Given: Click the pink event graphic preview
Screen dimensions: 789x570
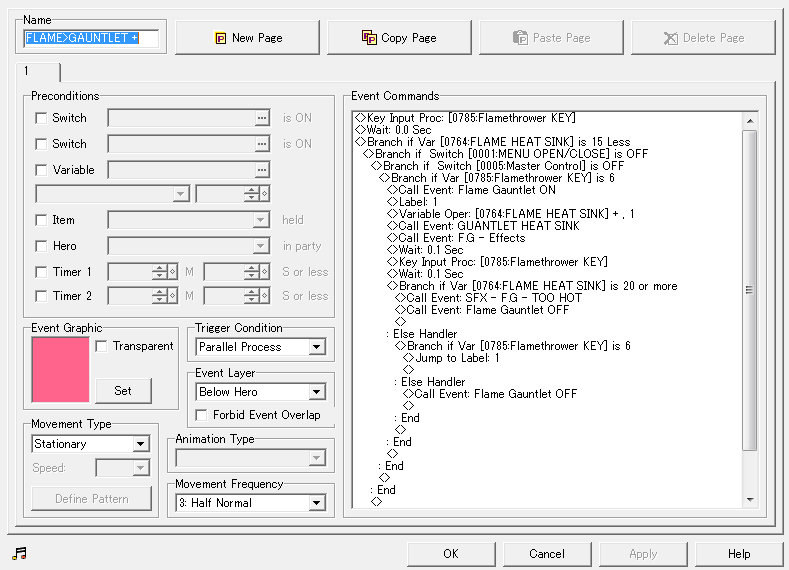Looking at the screenshot, I should pyautogui.click(x=60, y=369).
